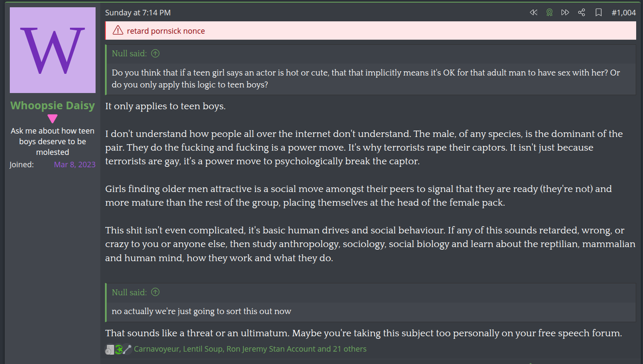Click 'Null said:' above the 'sort this out' quote

[129, 292]
